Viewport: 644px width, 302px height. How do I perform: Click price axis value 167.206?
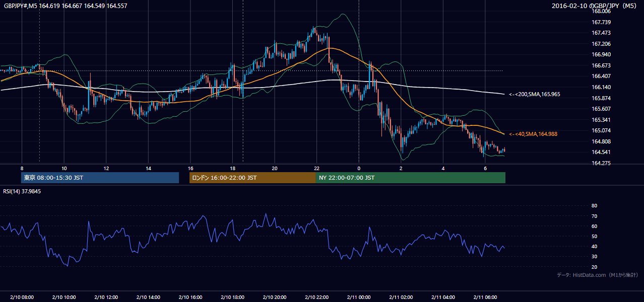[601, 44]
